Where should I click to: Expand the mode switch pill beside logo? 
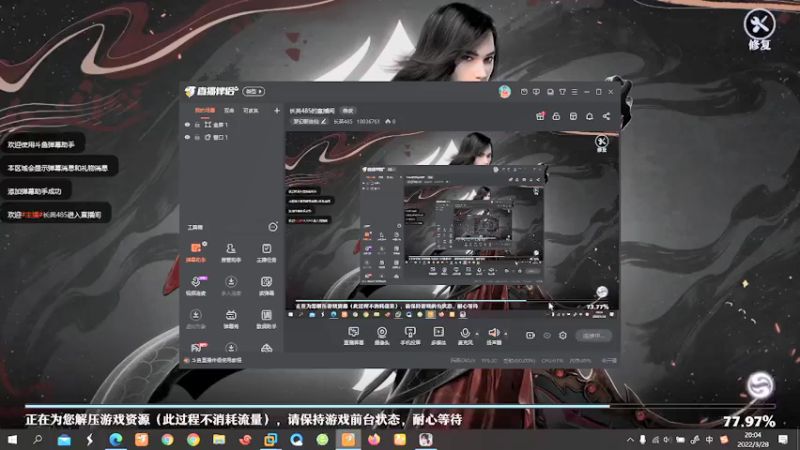[254, 91]
